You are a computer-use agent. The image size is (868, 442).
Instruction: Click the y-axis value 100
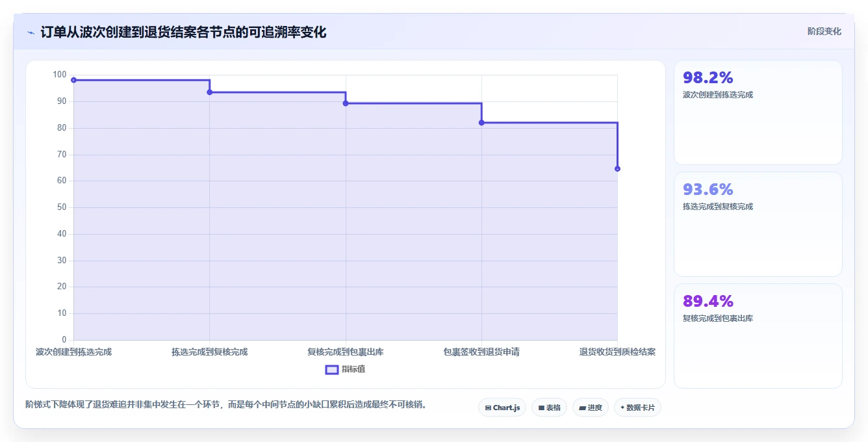coord(60,75)
